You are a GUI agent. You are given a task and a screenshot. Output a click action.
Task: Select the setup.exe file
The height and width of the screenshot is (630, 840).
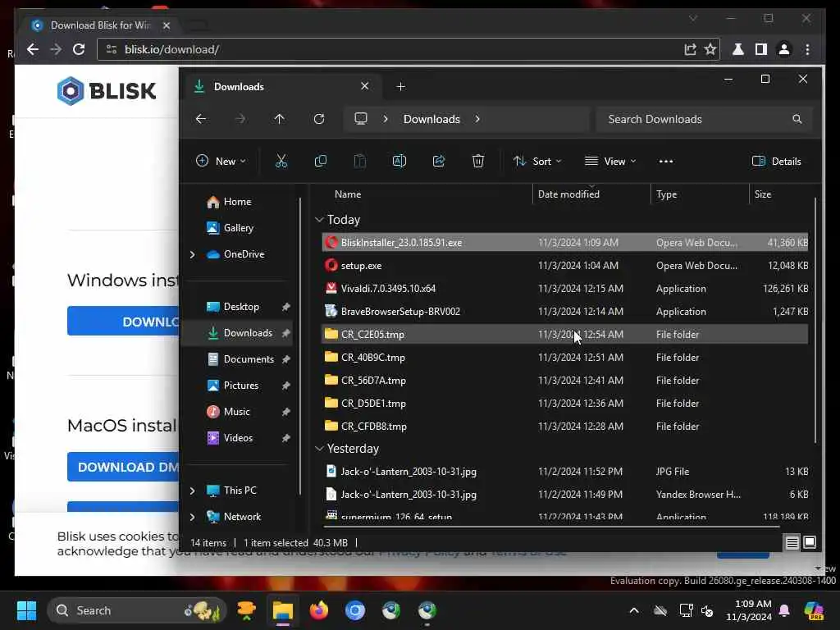pyautogui.click(x=564, y=266)
